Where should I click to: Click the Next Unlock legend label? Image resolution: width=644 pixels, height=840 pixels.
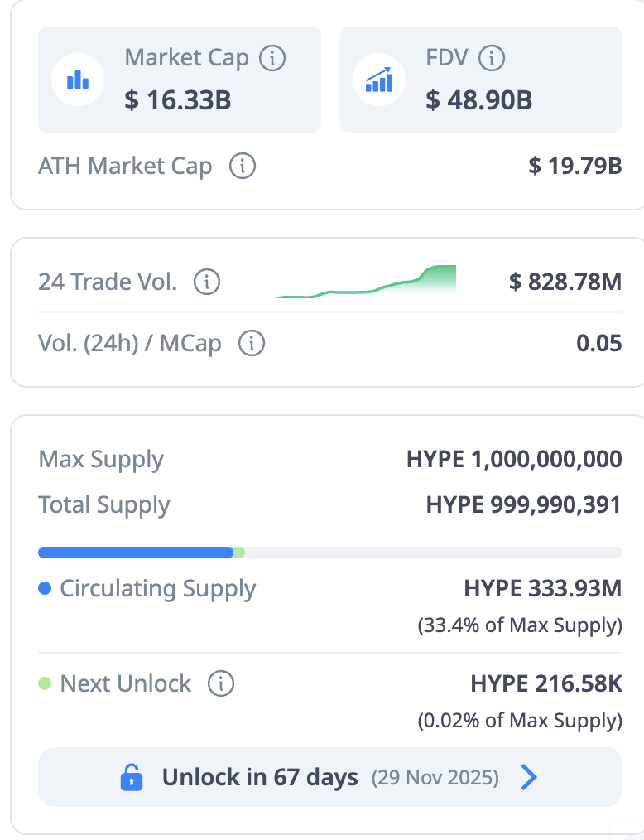point(125,684)
